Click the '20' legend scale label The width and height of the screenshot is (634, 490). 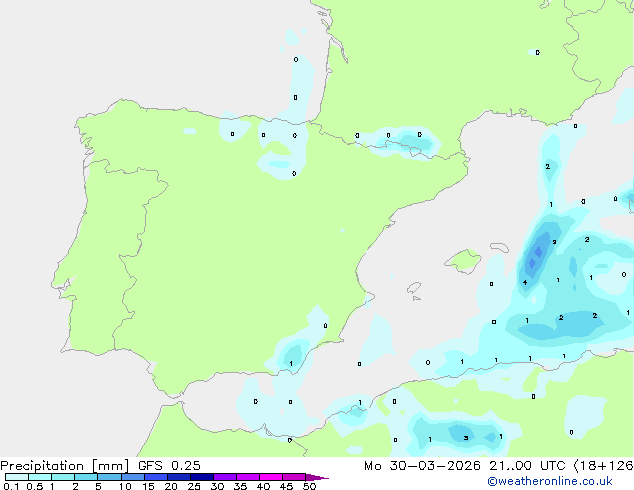[171, 486]
